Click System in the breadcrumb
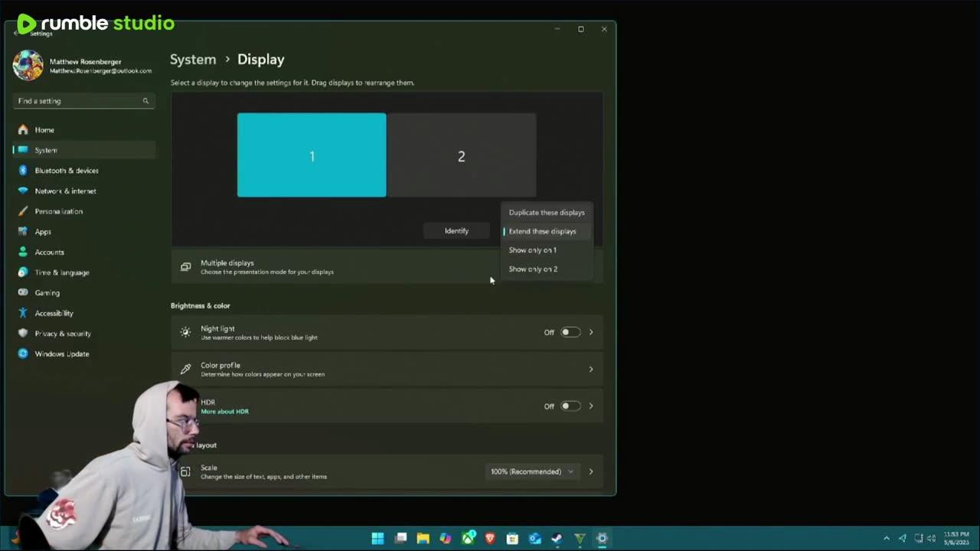 (x=193, y=59)
